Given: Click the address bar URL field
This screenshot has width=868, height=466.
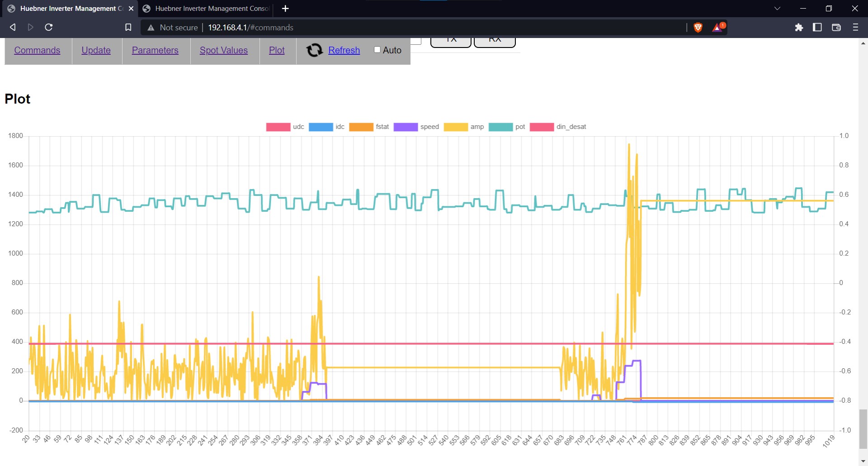Looking at the screenshot, I should 407,28.
